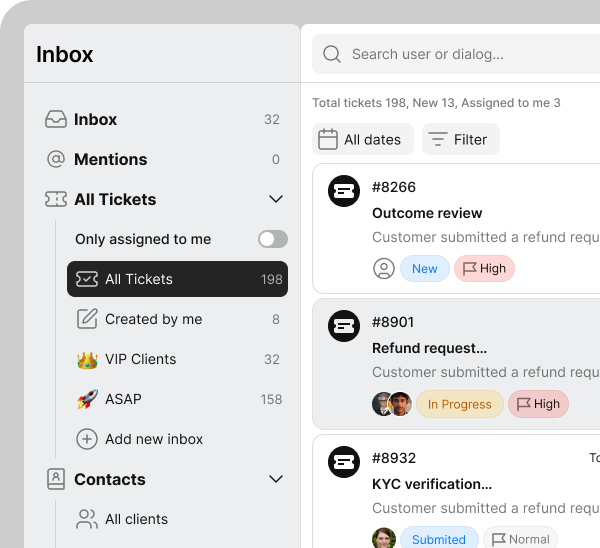Click the ticket icon next to All Tickets heading

pyautogui.click(x=56, y=199)
